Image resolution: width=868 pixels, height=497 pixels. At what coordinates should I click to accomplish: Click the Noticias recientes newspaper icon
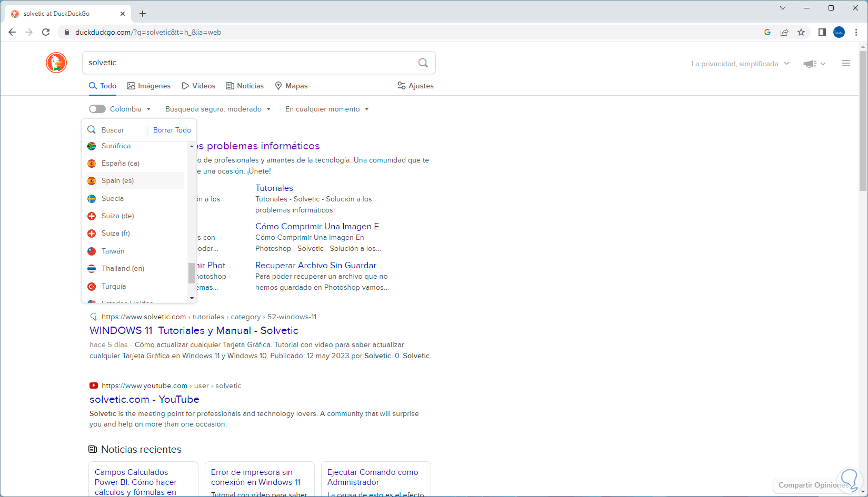click(93, 449)
